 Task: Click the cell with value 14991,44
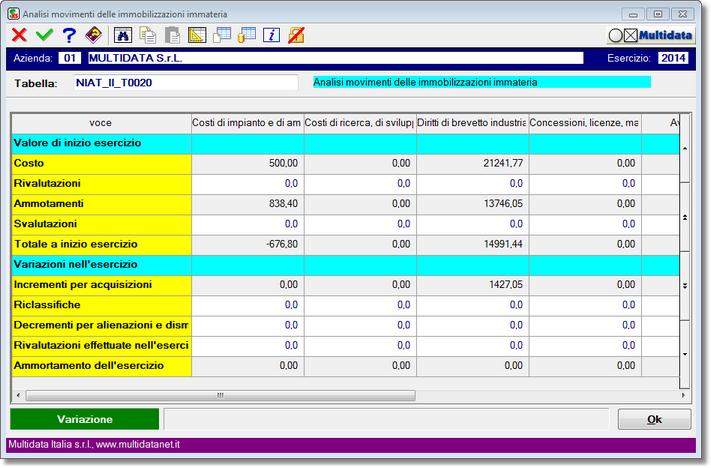coord(472,244)
